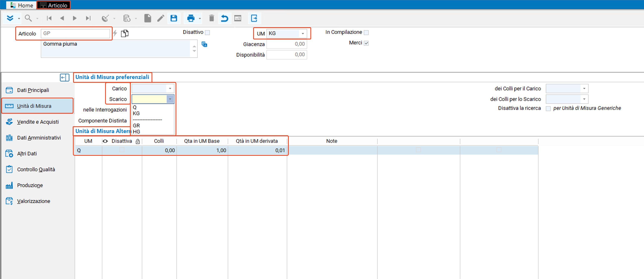
Task: Delete the record with the trash icon
Action: point(211,18)
